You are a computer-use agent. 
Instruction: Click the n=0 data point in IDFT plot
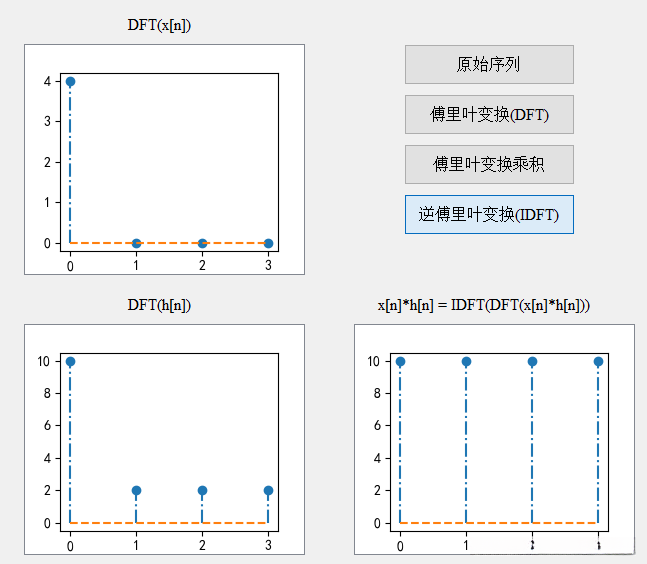tap(400, 361)
